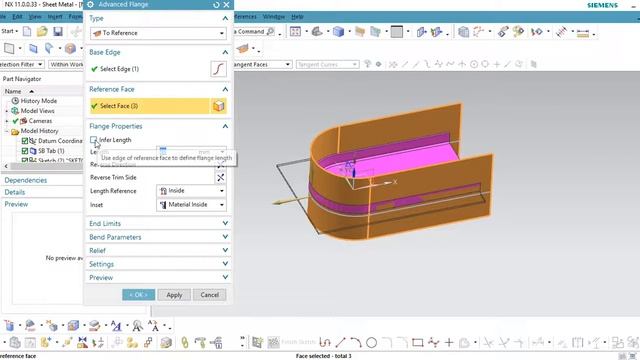Click the OK button in Advanced Flange
The image size is (640, 360).
(x=138, y=295)
